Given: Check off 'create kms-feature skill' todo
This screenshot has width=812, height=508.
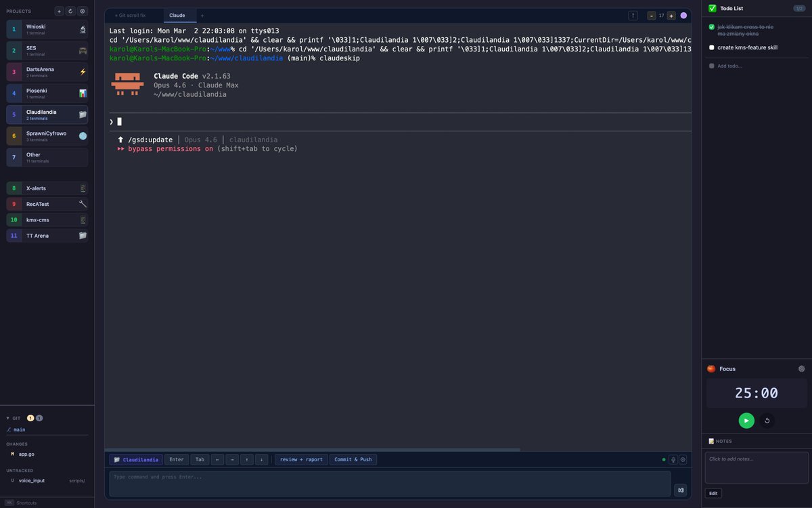Looking at the screenshot, I should click(712, 47).
